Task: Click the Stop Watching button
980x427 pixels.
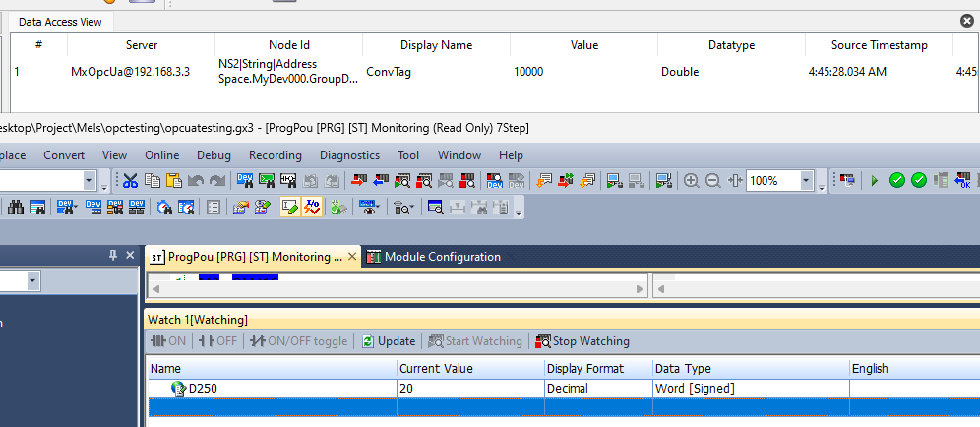Action: point(582,341)
